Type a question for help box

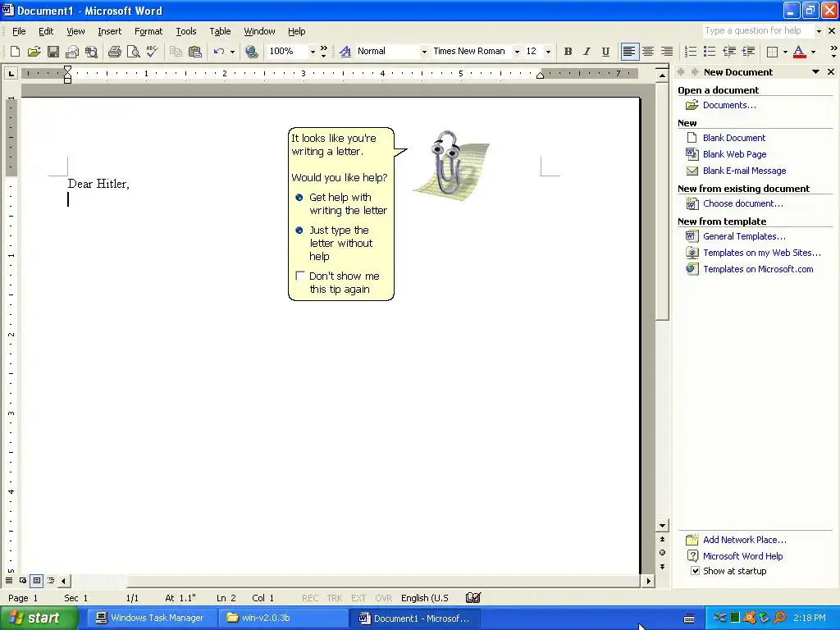pyautogui.click(x=757, y=31)
